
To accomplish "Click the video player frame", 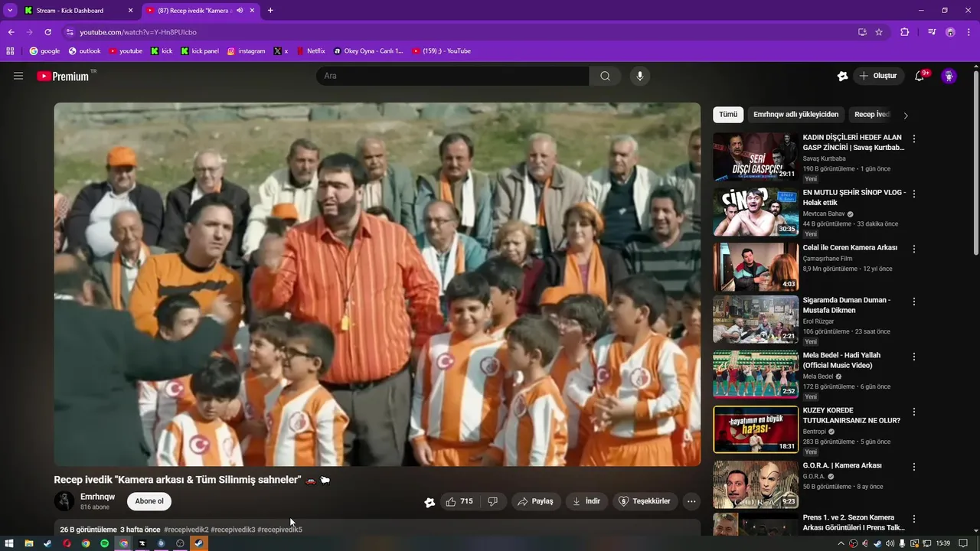I will click(377, 284).
